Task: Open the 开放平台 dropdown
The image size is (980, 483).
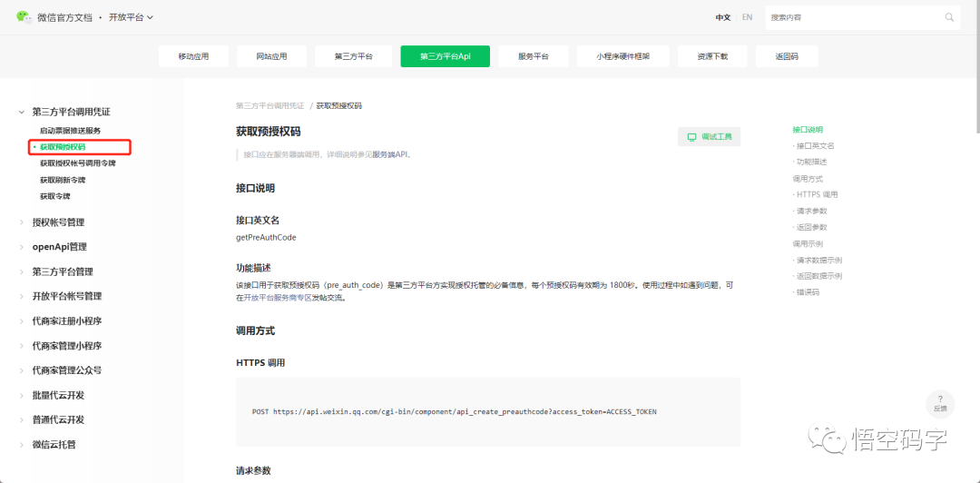Action: click(132, 17)
